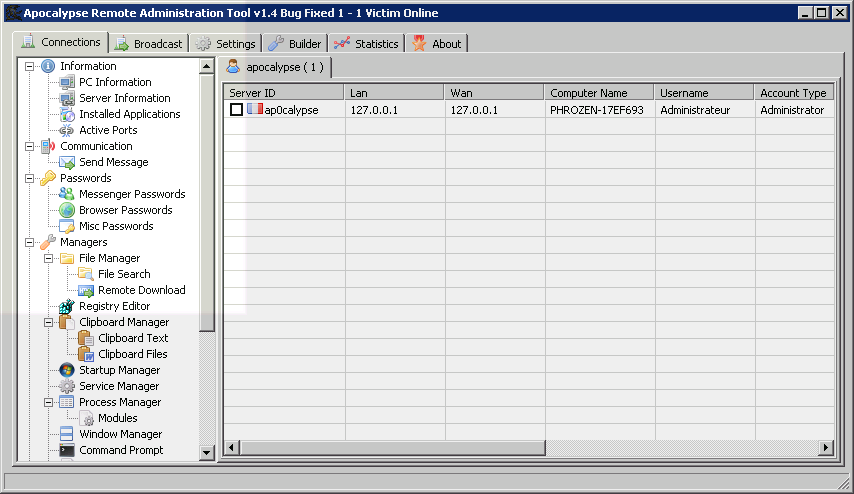This screenshot has height=494, width=854.
Task: Collapse the Information tree node
Action: pos(30,66)
